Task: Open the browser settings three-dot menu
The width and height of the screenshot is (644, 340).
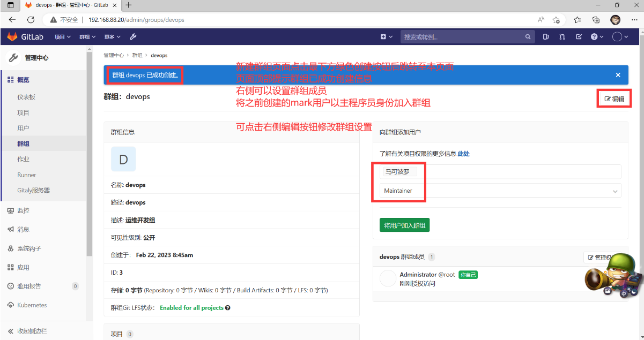Action: point(633,20)
